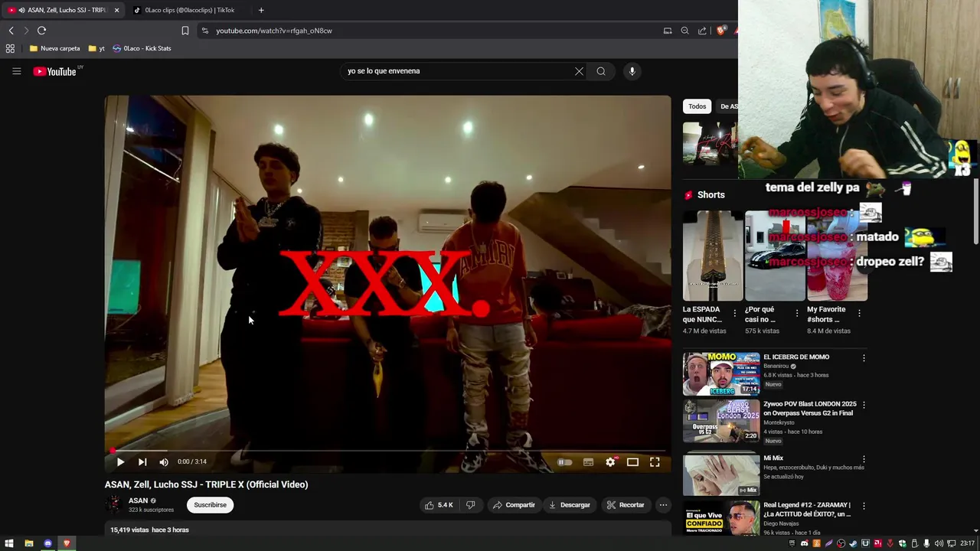Click the Recortar button
Viewport: 980px width, 551px height.
click(626, 505)
